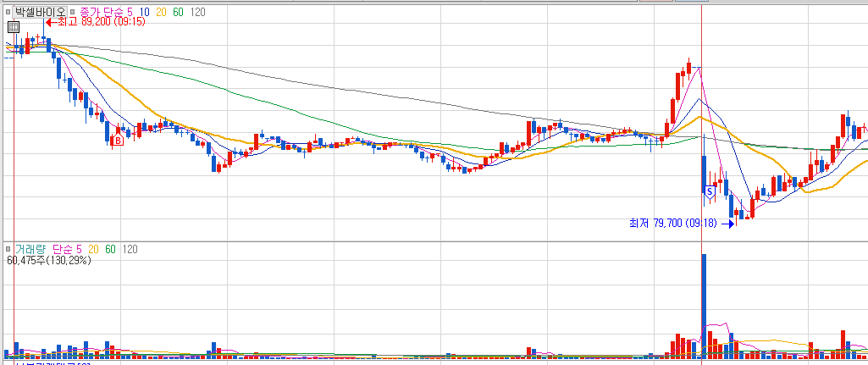Select the orange 20 label in price pane

tap(161, 11)
